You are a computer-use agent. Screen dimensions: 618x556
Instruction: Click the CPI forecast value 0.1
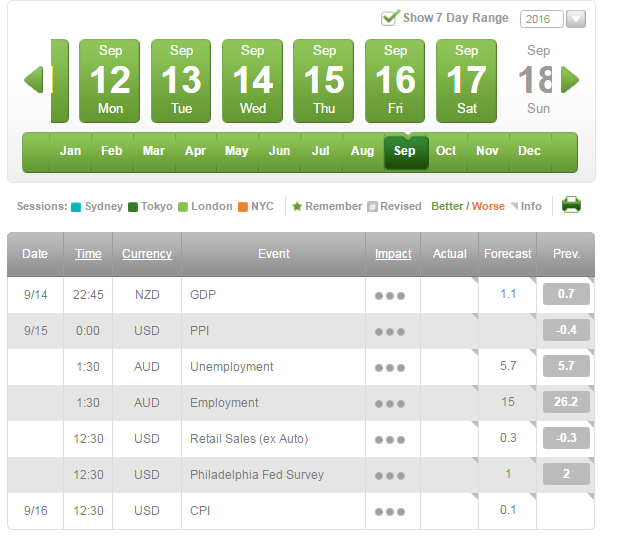(508, 510)
